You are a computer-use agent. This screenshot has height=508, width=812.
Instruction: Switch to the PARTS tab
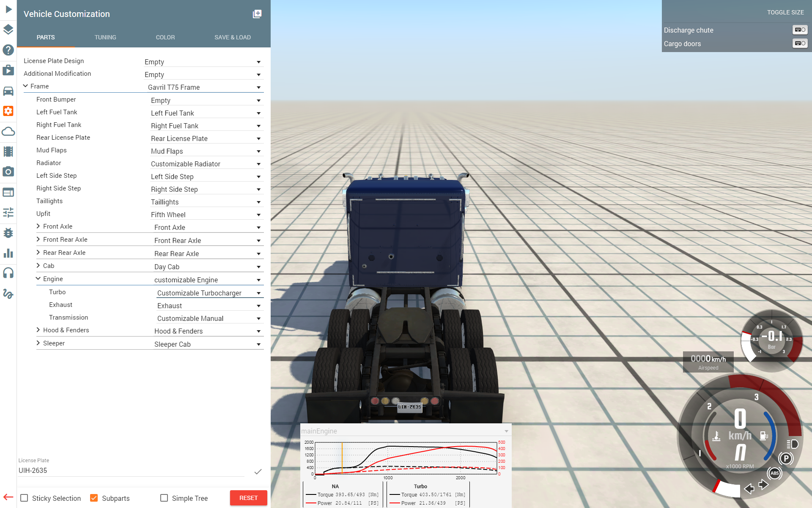pos(46,37)
